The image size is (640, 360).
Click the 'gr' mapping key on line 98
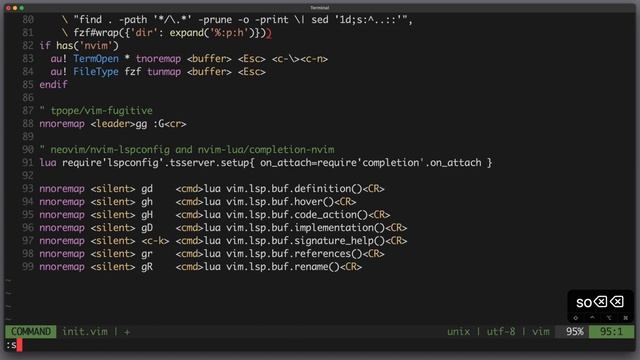click(147, 253)
